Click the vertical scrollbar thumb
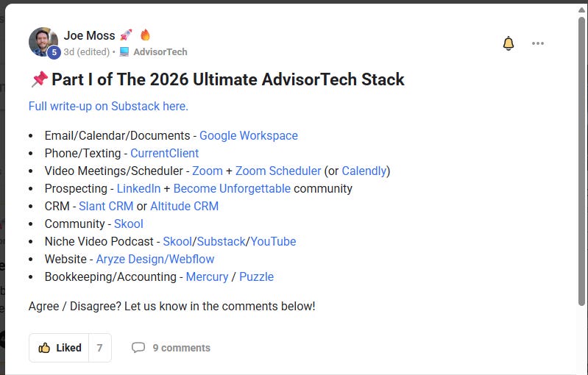This screenshot has height=375, width=588. click(x=581, y=161)
